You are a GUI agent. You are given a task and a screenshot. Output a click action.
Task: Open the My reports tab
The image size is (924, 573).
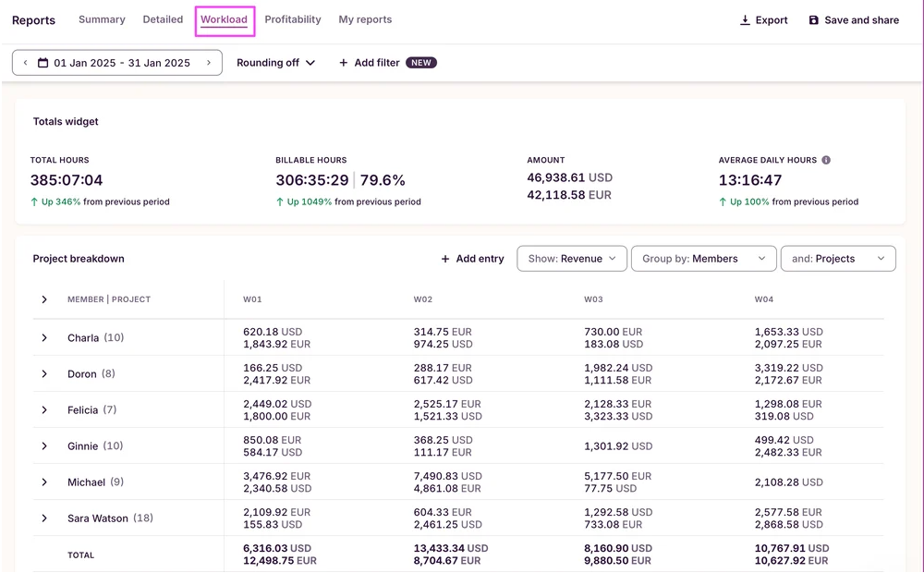pyautogui.click(x=365, y=19)
